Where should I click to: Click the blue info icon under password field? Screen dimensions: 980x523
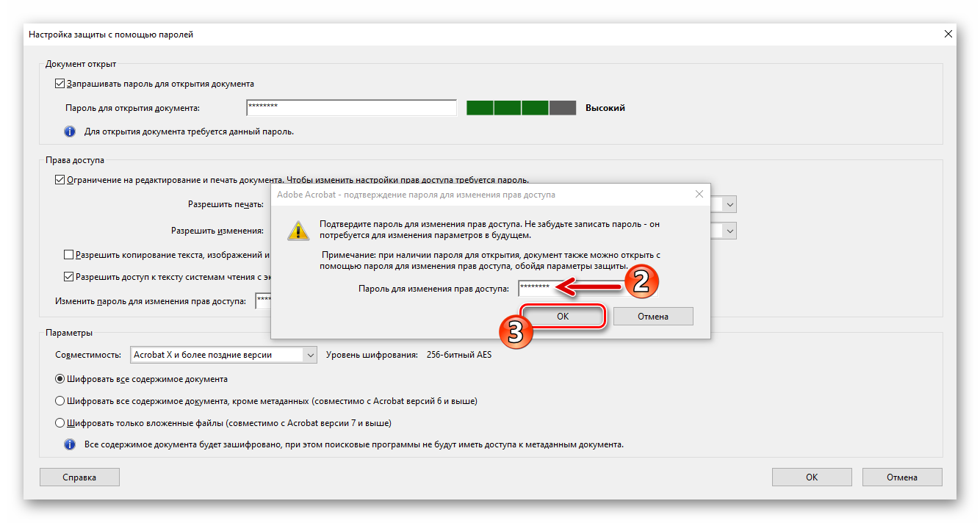pyautogui.click(x=70, y=131)
